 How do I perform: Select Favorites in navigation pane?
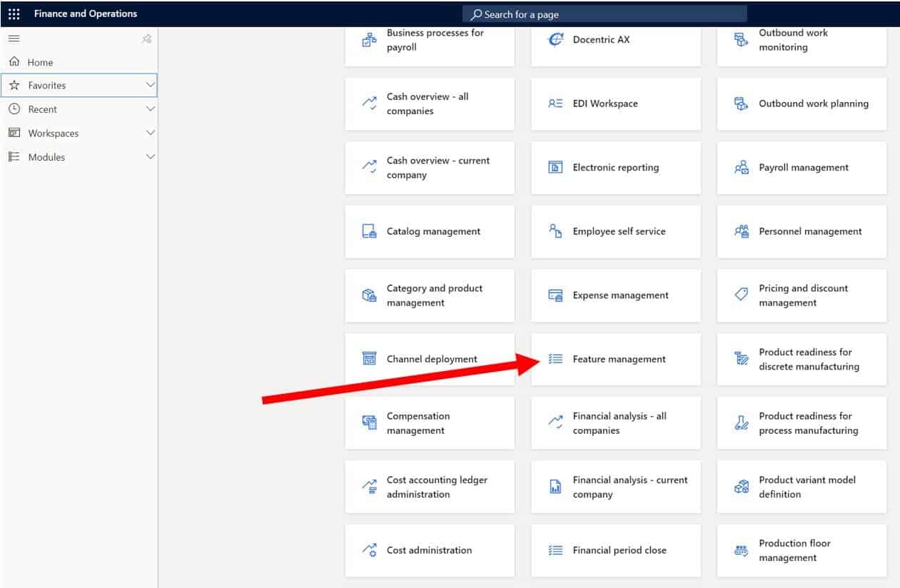tap(79, 85)
